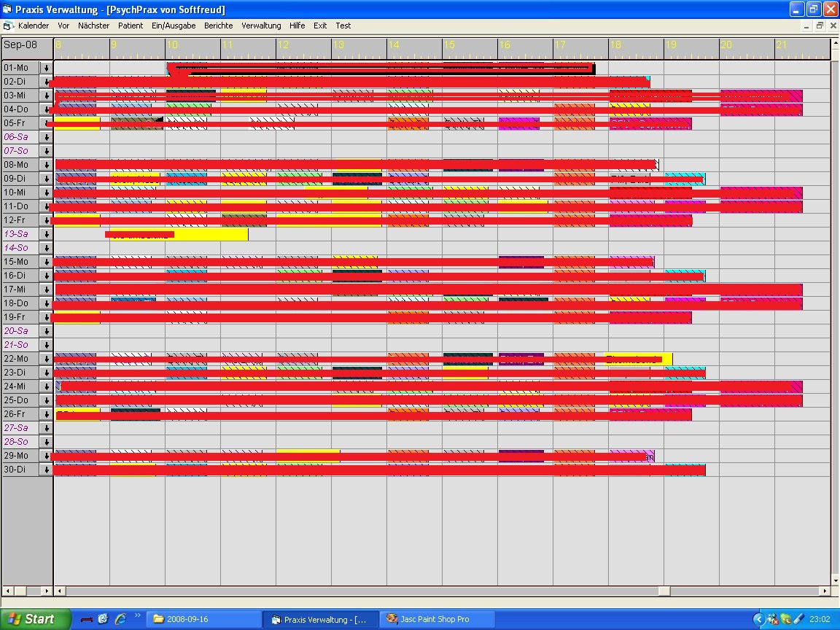Screen dimensions: 840x630
Task: Expand quick launch chevron in taskbar
Action: click(137, 615)
